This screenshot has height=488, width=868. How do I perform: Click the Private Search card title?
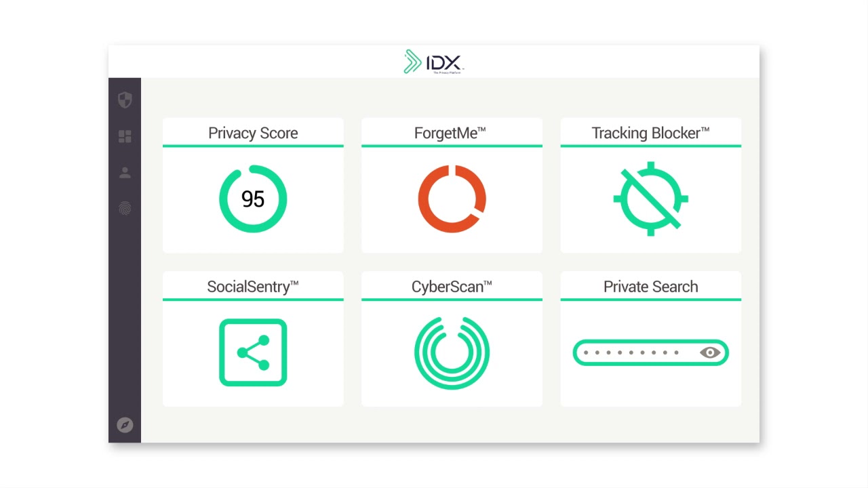[651, 287]
